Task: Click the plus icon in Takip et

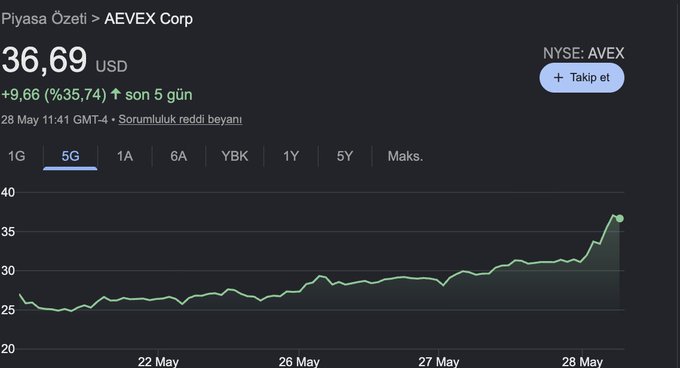Action: click(559, 78)
